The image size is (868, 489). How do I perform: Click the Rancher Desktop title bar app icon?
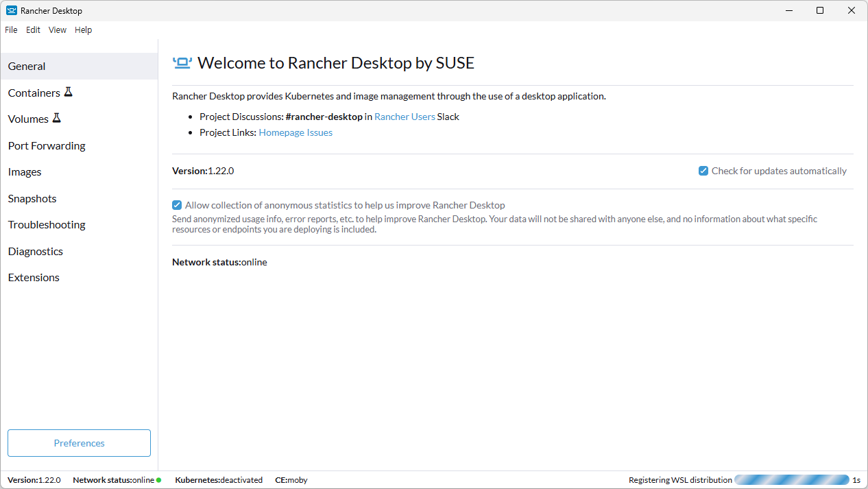coord(11,10)
